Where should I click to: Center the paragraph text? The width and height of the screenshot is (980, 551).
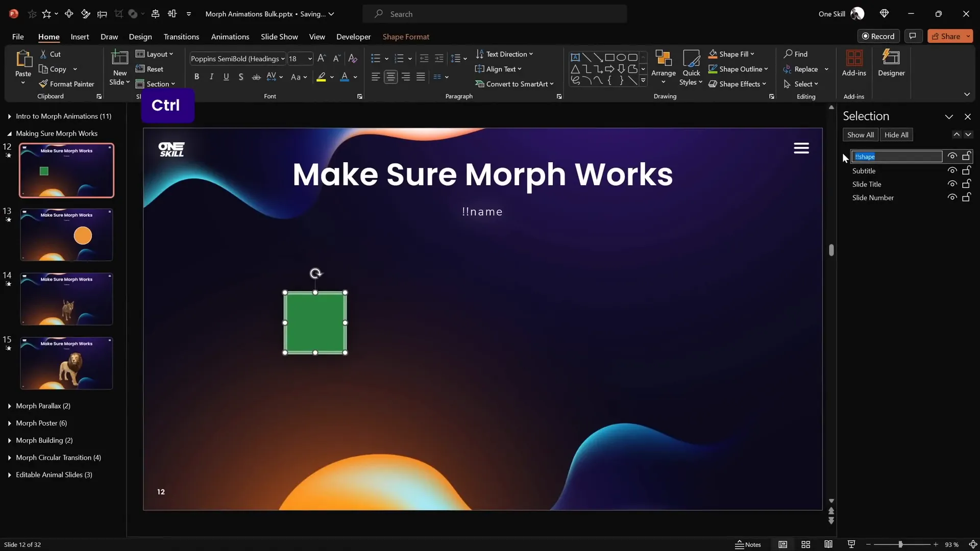point(391,77)
